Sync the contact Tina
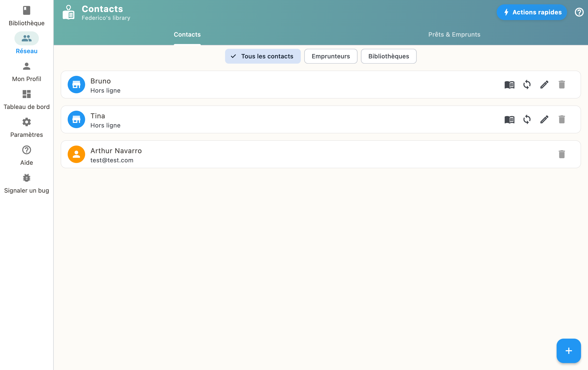Image resolution: width=588 pixels, height=370 pixels. [x=527, y=119]
